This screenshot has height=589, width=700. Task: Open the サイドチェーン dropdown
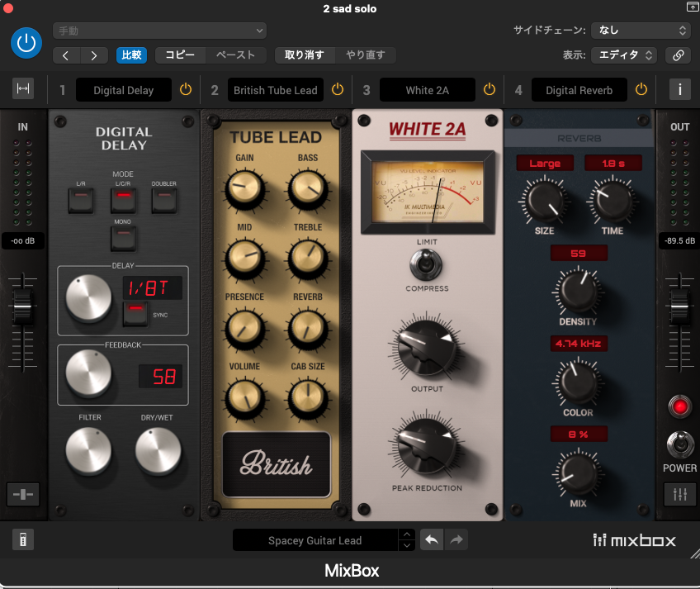click(x=641, y=31)
